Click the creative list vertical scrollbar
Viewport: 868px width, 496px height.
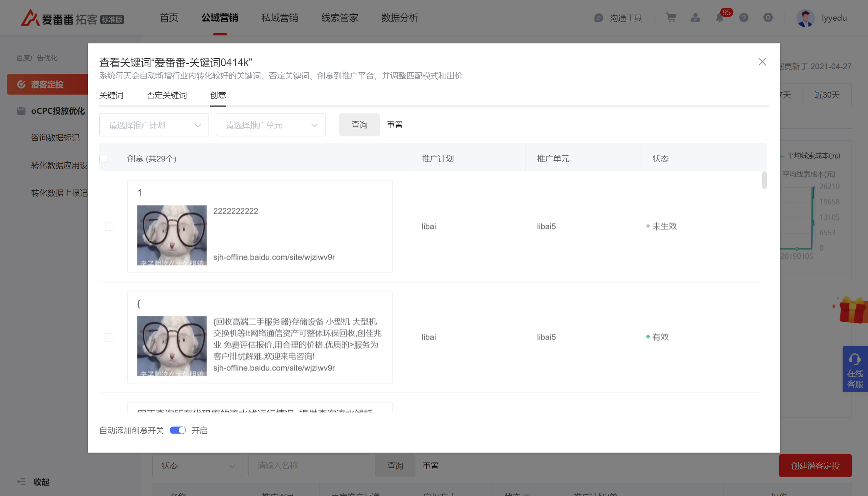765,180
